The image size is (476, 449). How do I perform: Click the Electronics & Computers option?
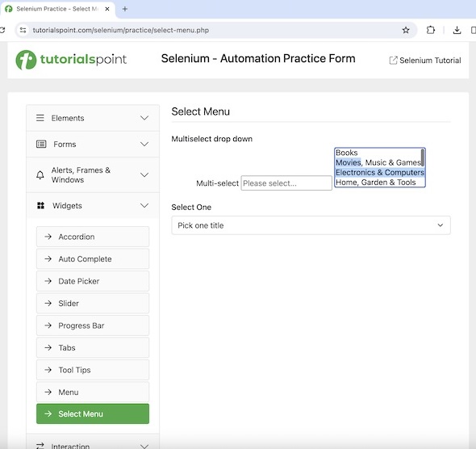[x=379, y=172]
